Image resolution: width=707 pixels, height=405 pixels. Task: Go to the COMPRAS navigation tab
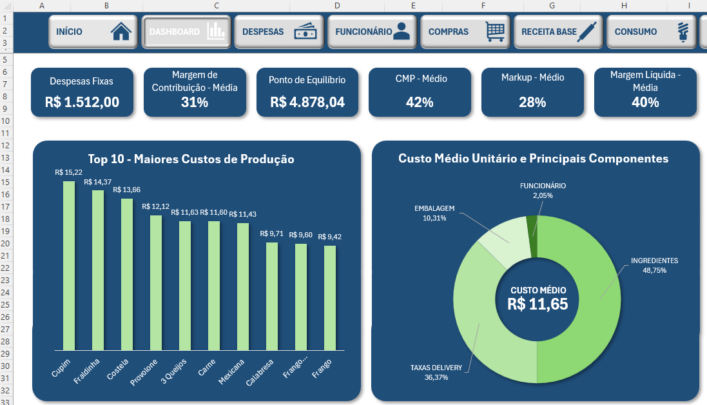point(463,32)
